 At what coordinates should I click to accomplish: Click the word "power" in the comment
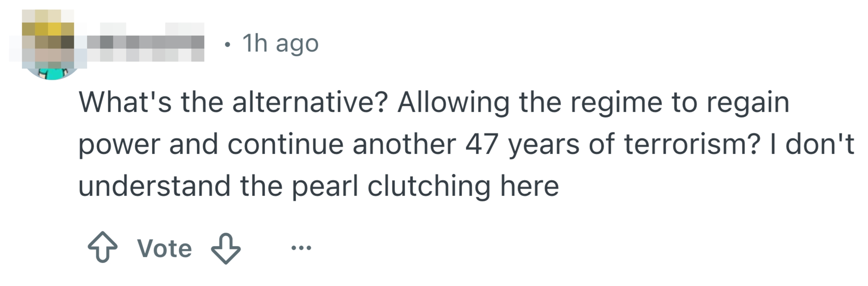tap(119, 144)
